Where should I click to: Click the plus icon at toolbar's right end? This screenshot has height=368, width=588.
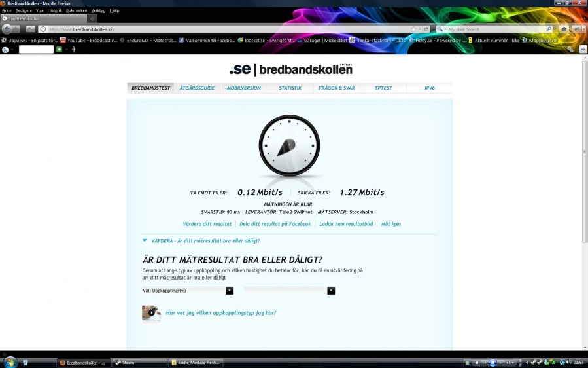583,49
